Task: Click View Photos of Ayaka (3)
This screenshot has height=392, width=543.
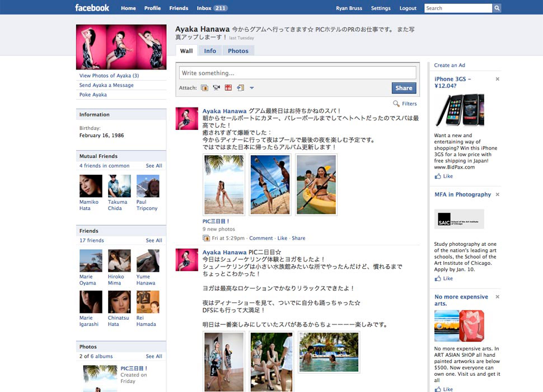Action: pyautogui.click(x=109, y=76)
